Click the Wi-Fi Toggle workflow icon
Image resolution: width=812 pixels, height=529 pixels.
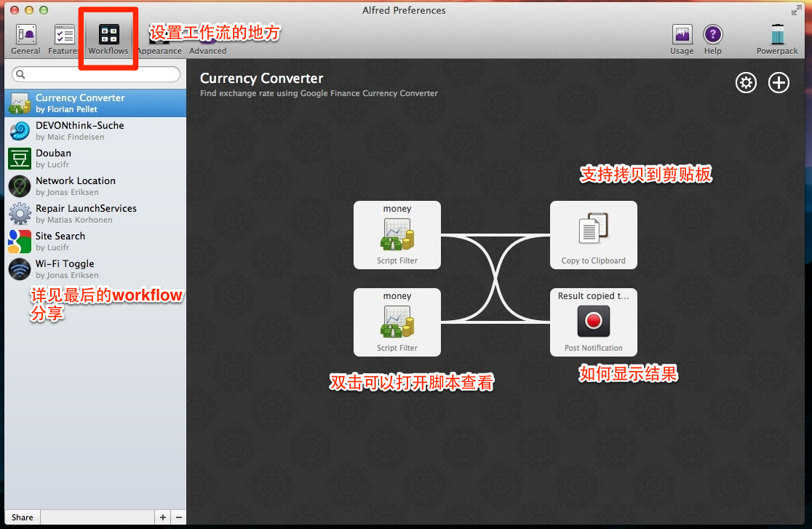tap(20, 269)
